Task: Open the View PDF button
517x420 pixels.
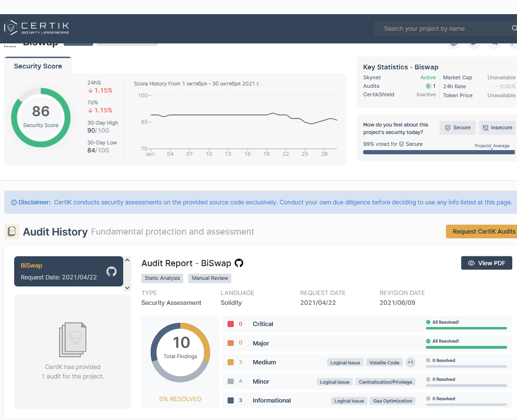Action: 486,263
